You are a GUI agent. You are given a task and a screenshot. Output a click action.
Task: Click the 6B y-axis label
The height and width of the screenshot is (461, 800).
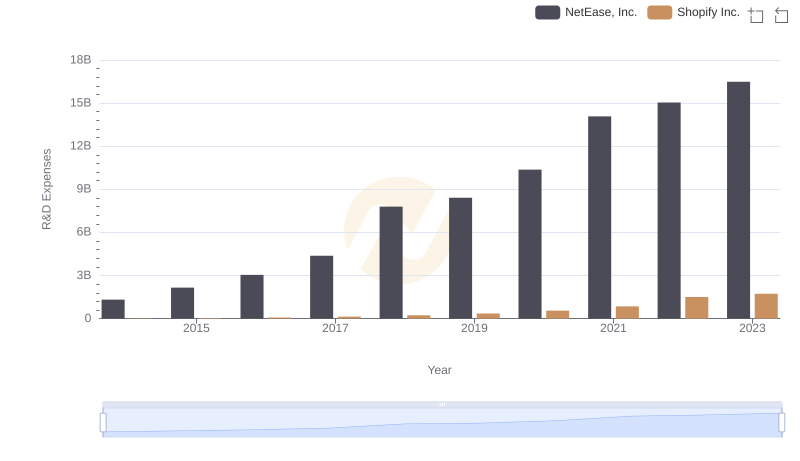84,232
